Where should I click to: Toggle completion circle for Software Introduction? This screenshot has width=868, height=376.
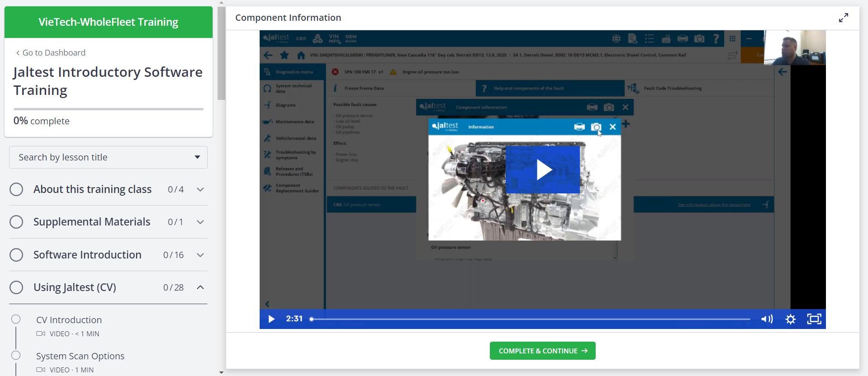(x=16, y=255)
